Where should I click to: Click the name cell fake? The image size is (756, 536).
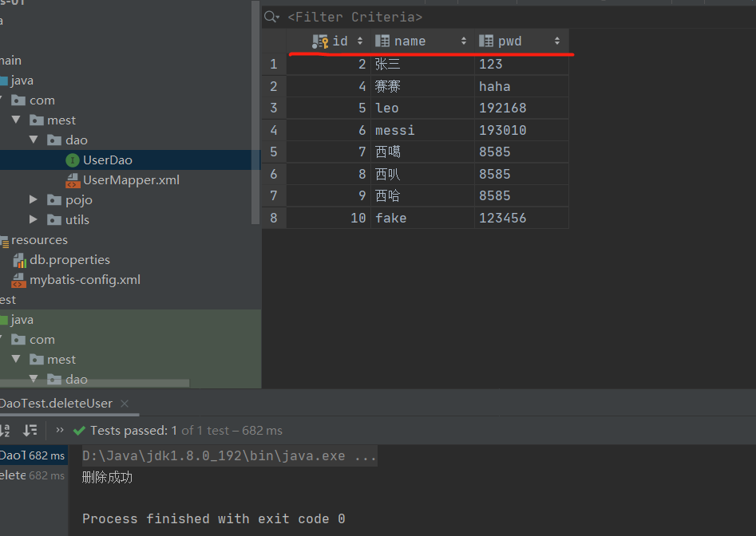click(422, 218)
